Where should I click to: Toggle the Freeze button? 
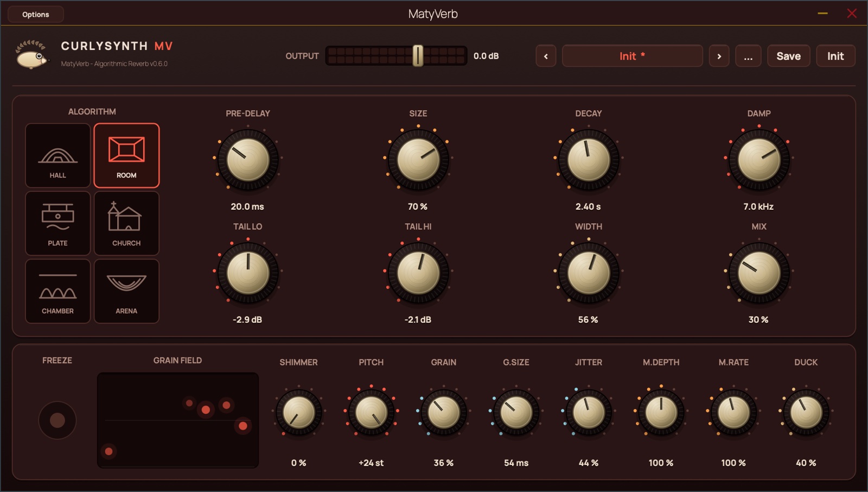click(58, 420)
